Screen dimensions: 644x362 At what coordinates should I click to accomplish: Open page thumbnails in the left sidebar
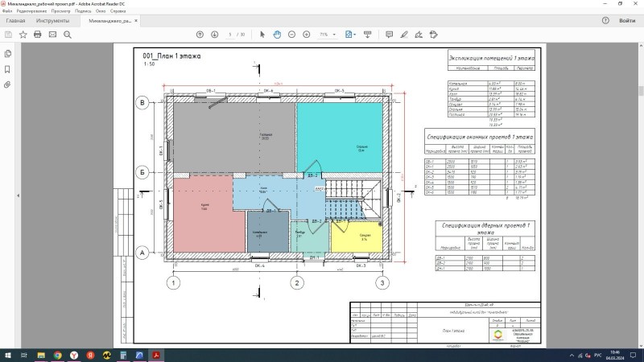[7, 52]
